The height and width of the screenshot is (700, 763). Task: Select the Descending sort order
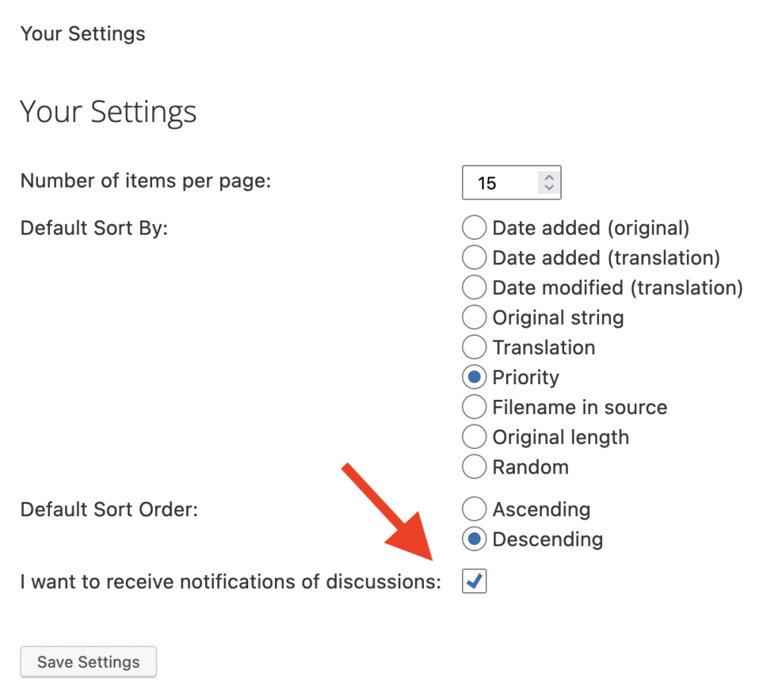pos(474,539)
